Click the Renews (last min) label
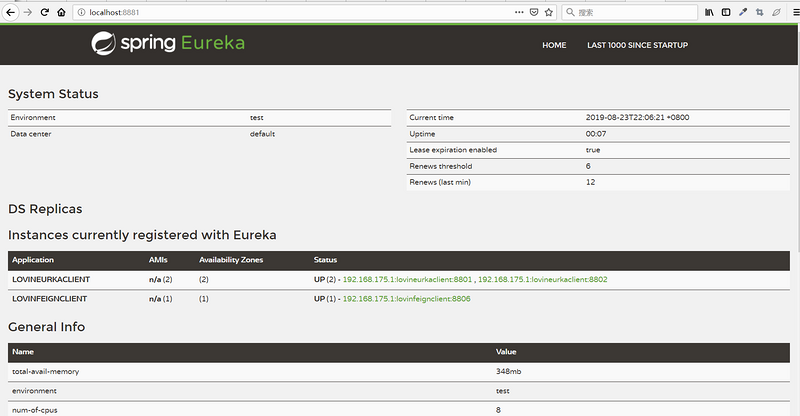Screen dimensions: 800x416 pos(440,182)
